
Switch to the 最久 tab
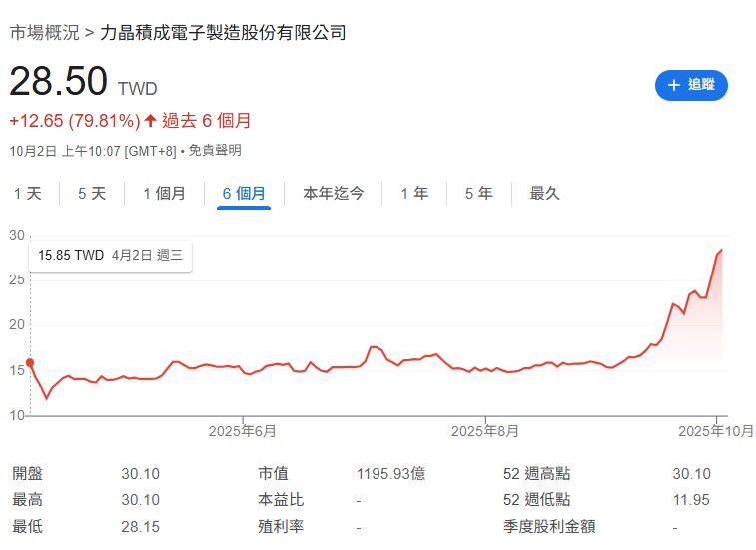[544, 194]
